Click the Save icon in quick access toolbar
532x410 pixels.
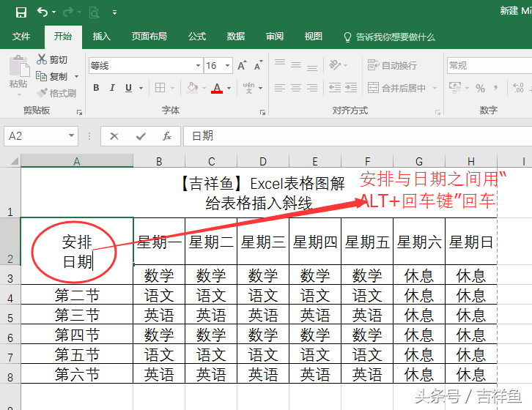pos(21,12)
